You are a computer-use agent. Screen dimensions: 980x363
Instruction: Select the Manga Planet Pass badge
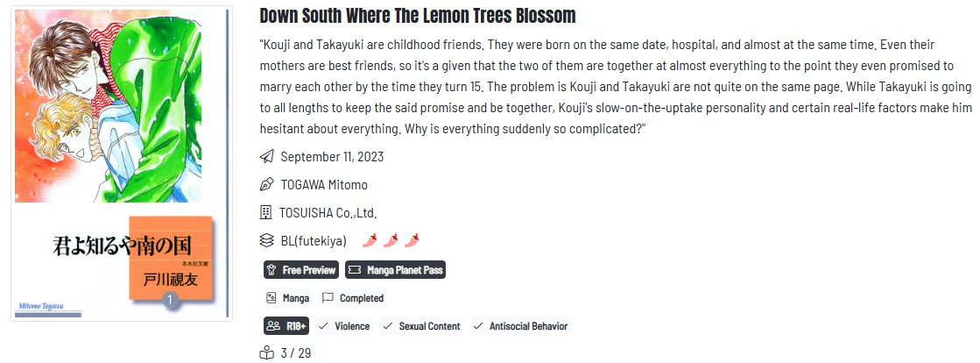click(395, 270)
